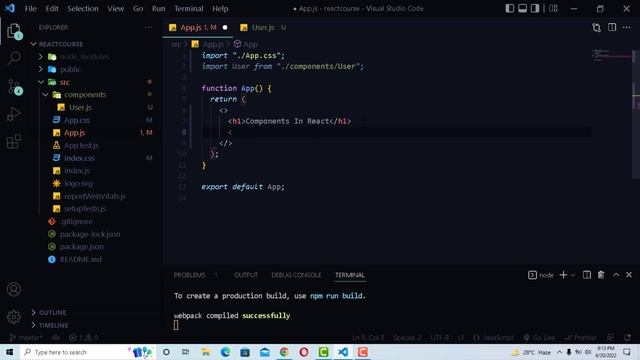
Task: Kill the terminal with trash icon
Action: pos(601,275)
